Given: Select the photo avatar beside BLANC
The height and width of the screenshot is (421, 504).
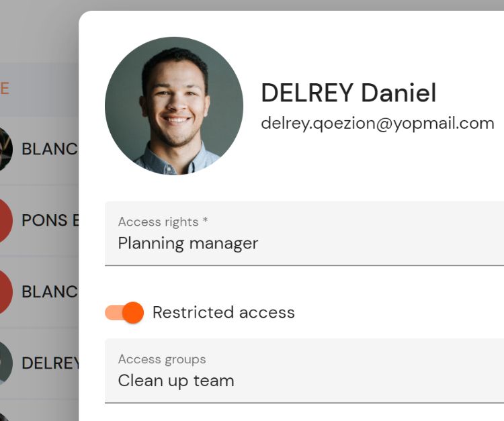Looking at the screenshot, I should 5,149.
